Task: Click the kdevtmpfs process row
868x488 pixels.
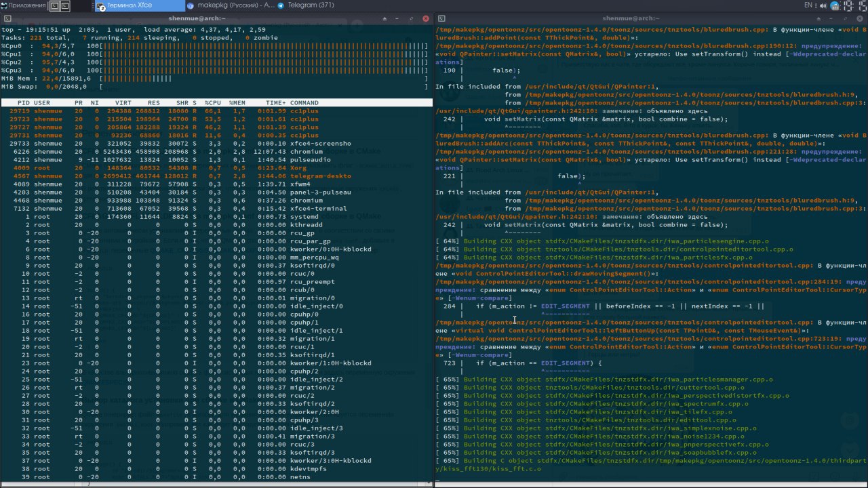Action: click(216, 469)
